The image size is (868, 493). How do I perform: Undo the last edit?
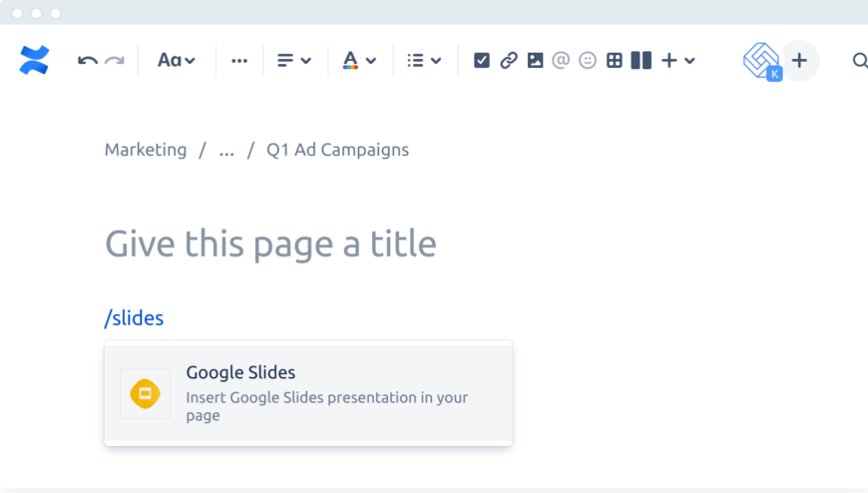(x=88, y=61)
